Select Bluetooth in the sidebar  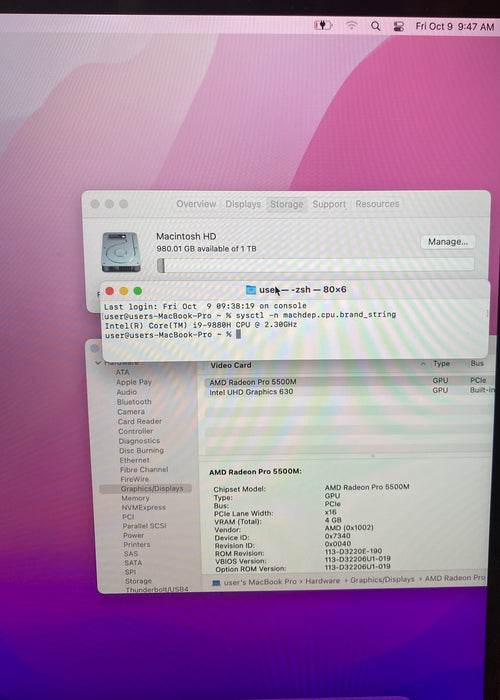click(x=134, y=402)
